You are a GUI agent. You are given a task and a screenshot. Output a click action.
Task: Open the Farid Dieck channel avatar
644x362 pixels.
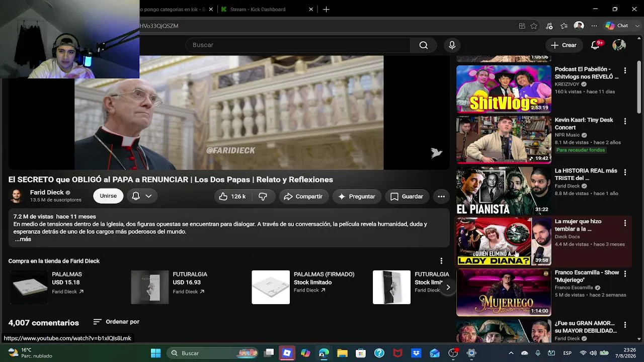click(x=17, y=196)
